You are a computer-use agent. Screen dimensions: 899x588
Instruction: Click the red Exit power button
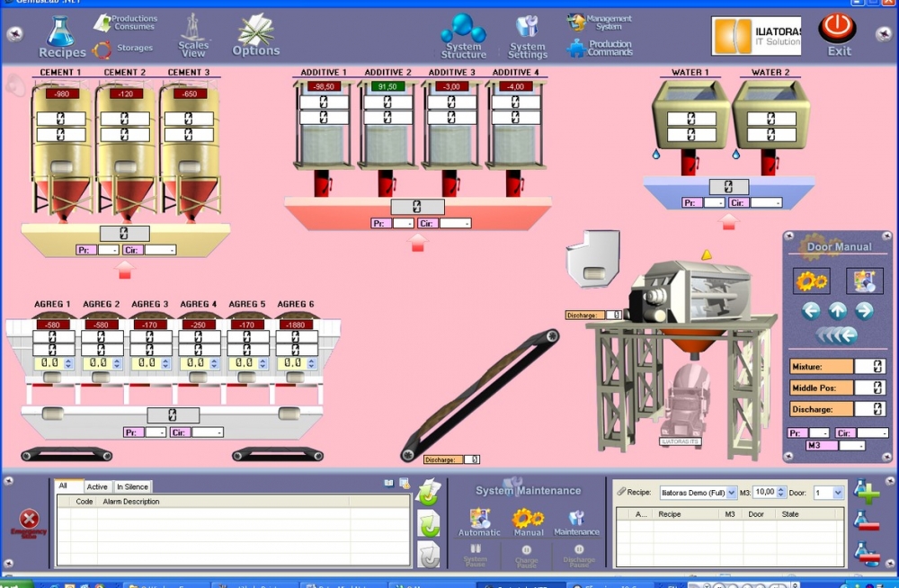tap(837, 28)
